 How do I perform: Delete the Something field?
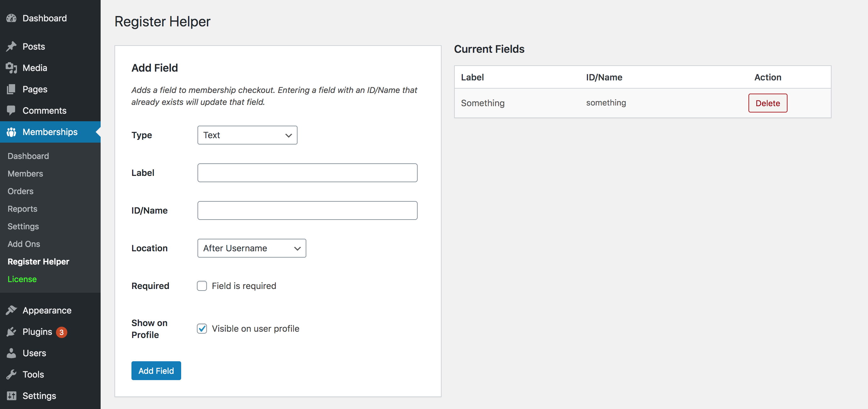point(768,103)
